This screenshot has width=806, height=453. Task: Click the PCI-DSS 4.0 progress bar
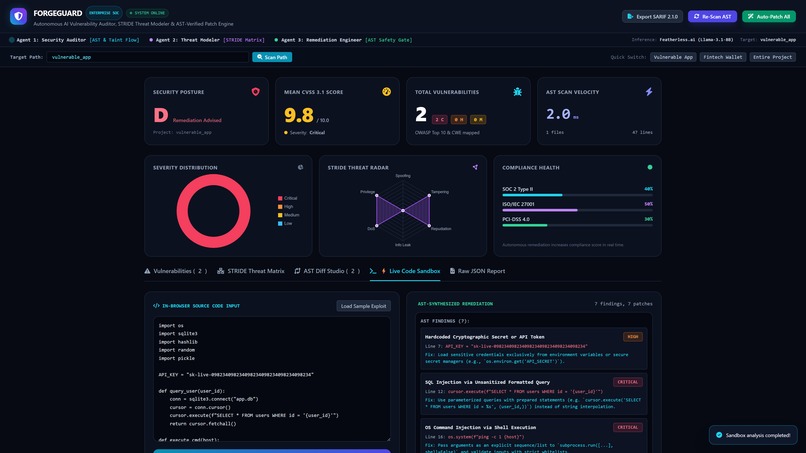click(577, 225)
